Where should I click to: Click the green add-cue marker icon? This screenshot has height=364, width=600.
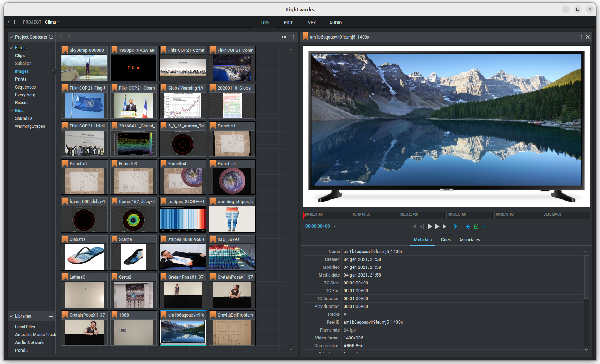point(476,226)
